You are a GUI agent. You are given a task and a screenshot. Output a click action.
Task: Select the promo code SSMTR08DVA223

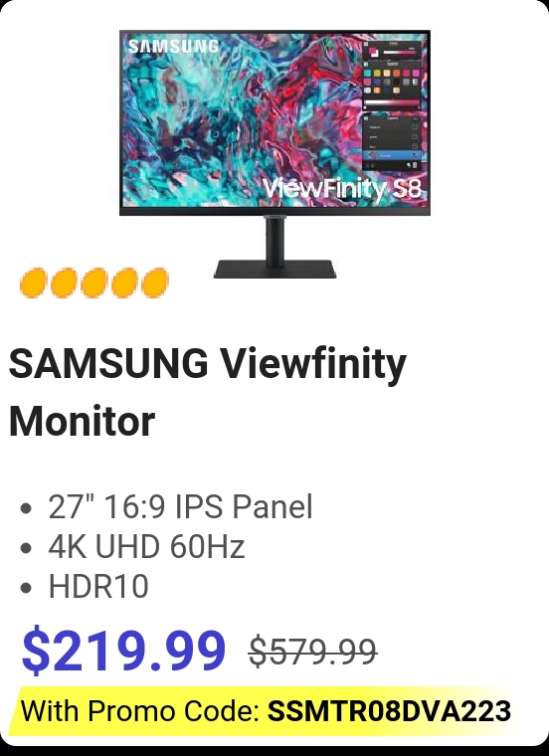tap(389, 710)
